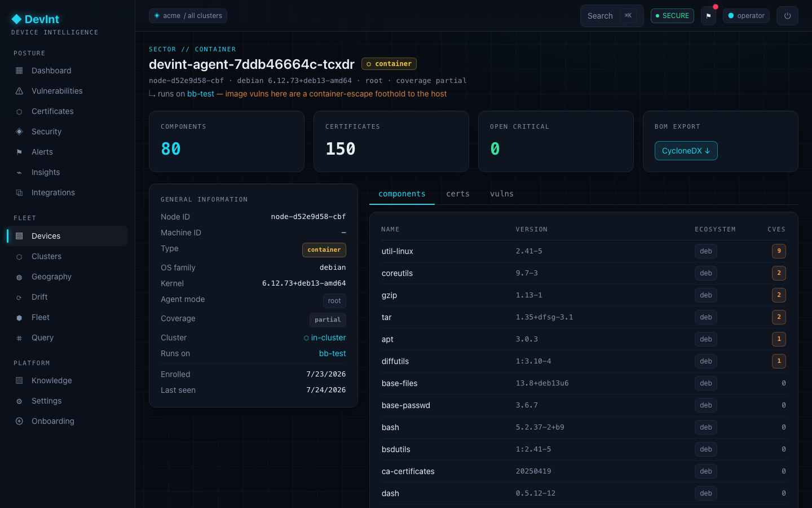
Task: Open the Knowledge icon in sidebar
Action: (x=19, y=380)
